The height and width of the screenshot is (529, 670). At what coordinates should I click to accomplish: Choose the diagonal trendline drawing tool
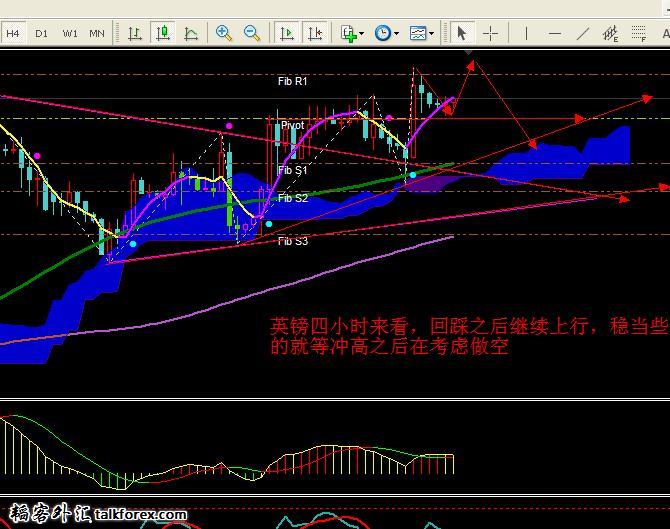point(583,33)
